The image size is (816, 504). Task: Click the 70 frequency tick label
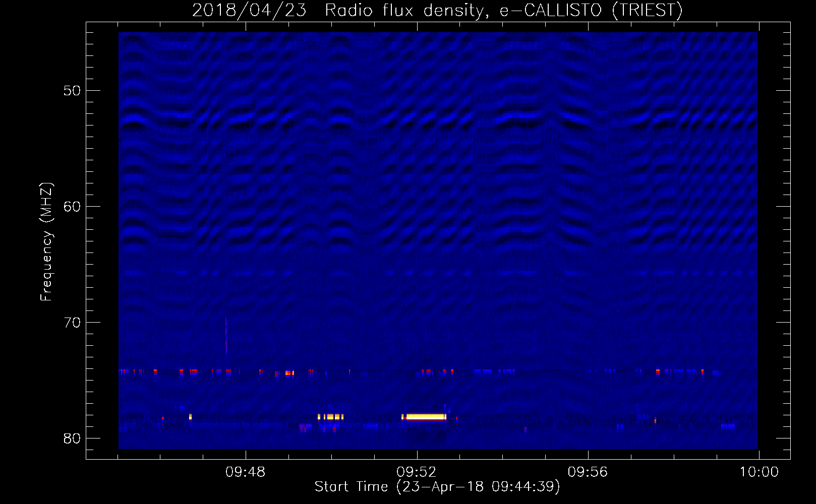coord(72,323)
